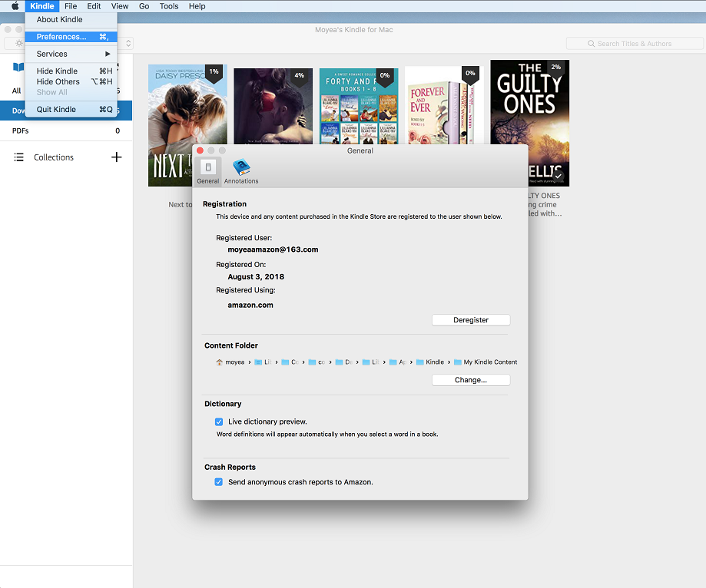Click the moyea home folder icon in path
This screenshot has height=588, width=706.
(219, 362)
